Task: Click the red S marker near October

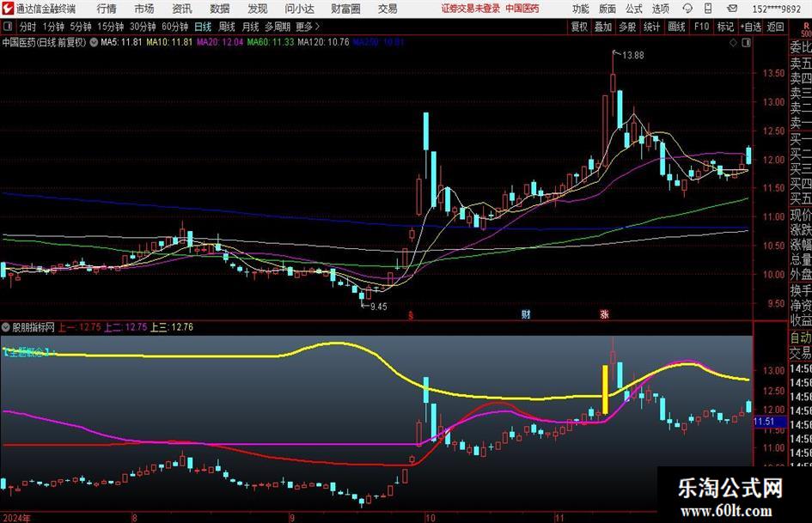Action: click(411, 315)
